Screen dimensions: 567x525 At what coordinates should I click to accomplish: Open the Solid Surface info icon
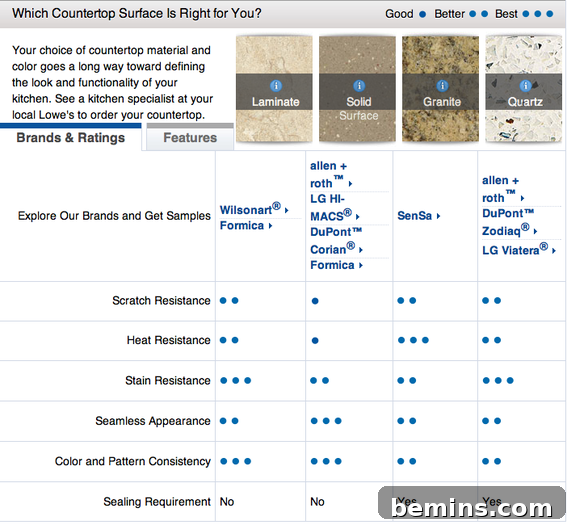pos(359,86)
